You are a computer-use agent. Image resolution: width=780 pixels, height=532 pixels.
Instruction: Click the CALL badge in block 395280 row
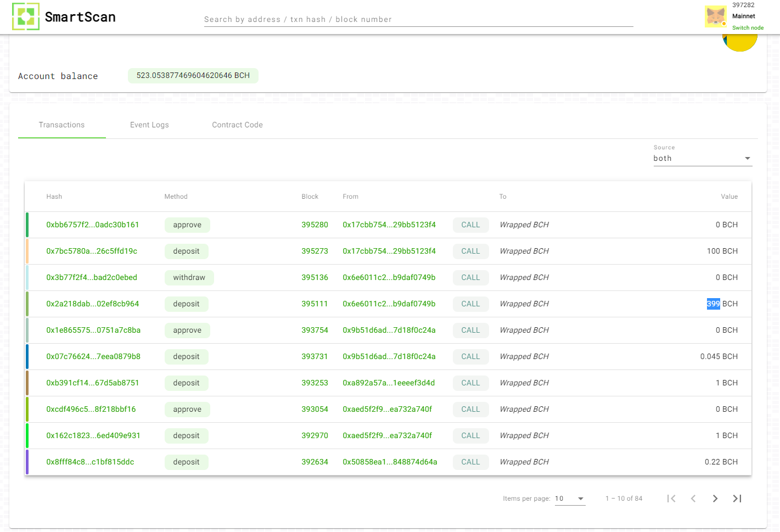click(471, 225)
